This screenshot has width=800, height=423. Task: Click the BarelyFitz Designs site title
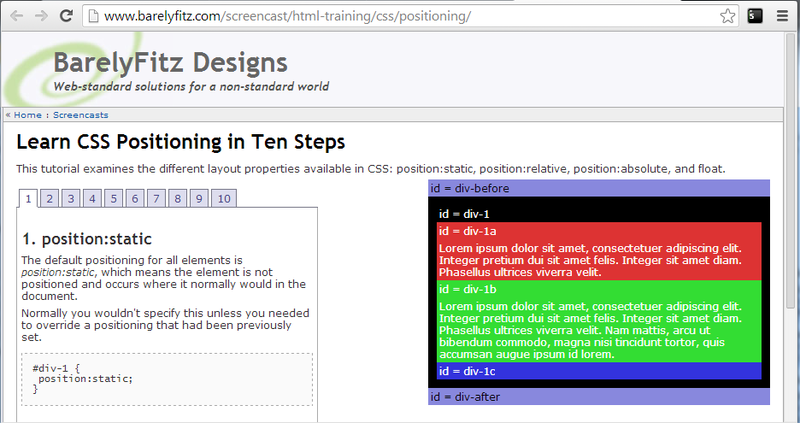tap(170, 63)
